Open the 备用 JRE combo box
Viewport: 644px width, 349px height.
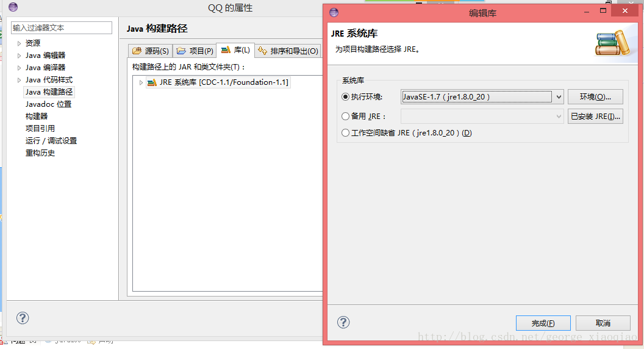(482, 117)
